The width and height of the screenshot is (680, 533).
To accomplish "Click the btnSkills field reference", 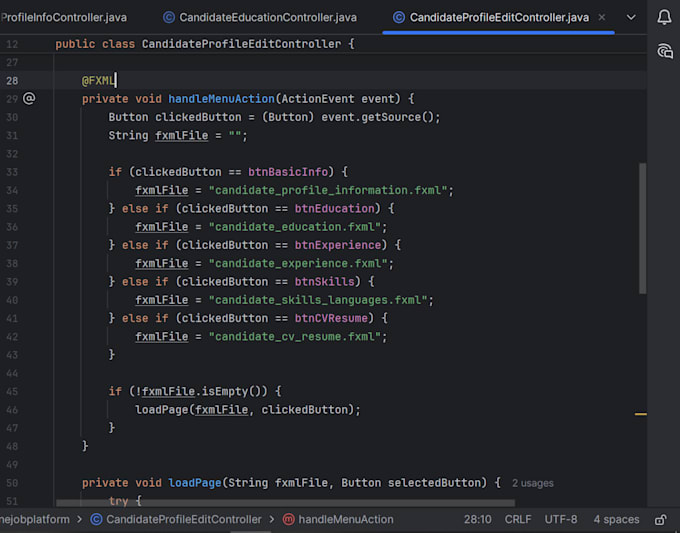I will 324,281.
